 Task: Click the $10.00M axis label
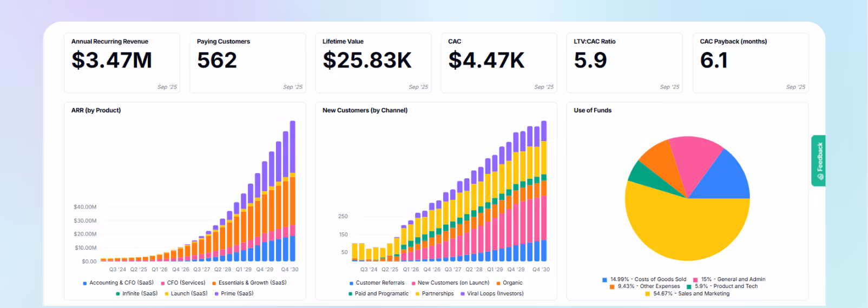point(86,247)
